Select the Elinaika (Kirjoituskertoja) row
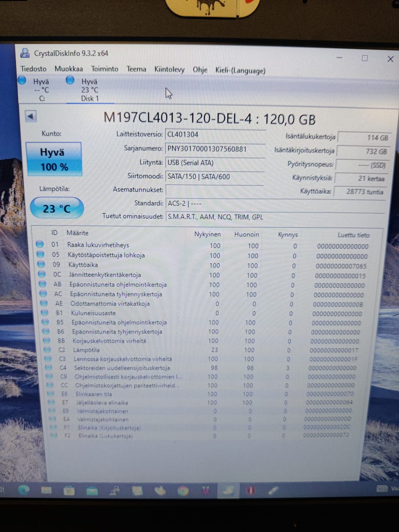Viewport: 399px width, 532px height. 200,427
